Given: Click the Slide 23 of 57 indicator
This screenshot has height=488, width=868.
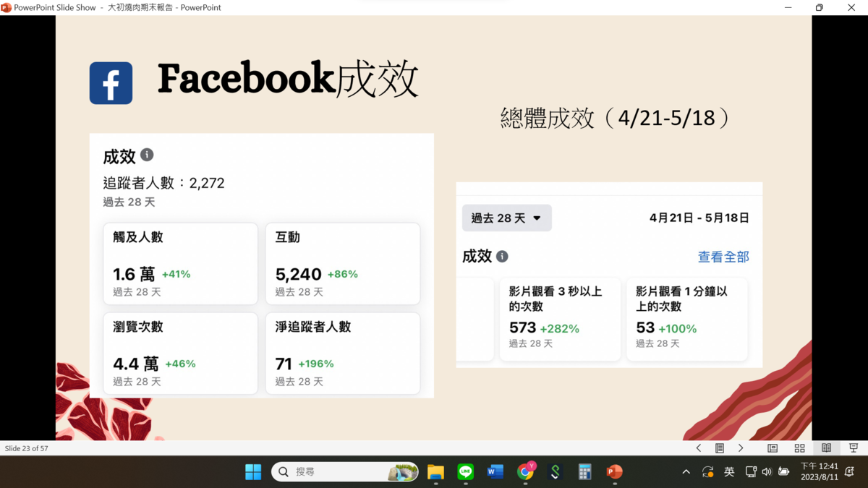Looking at the screenshot, I should pos(27,448).
